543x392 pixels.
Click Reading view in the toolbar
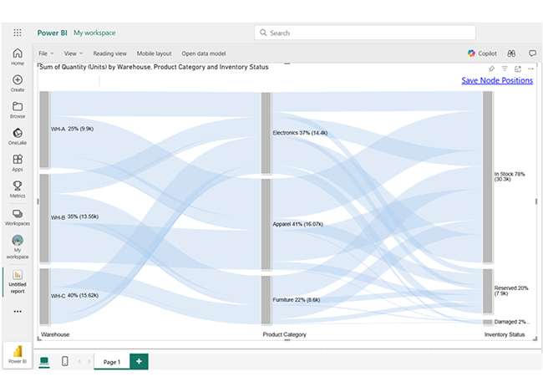pyautogui.click(x=109, y=53)
